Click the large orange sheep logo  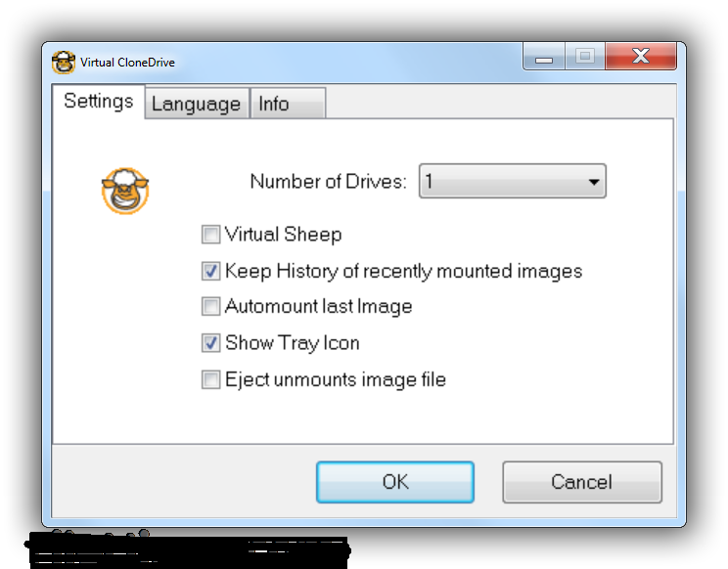[x=125, y=191]
